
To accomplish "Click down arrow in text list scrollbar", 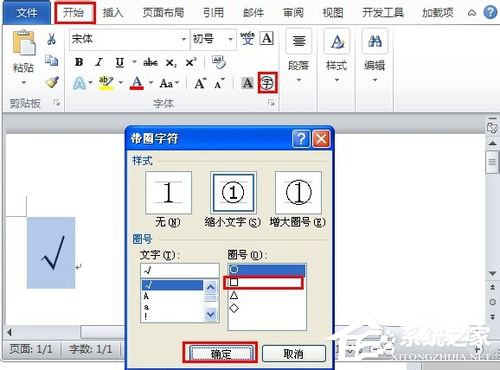I will [211, 314].
